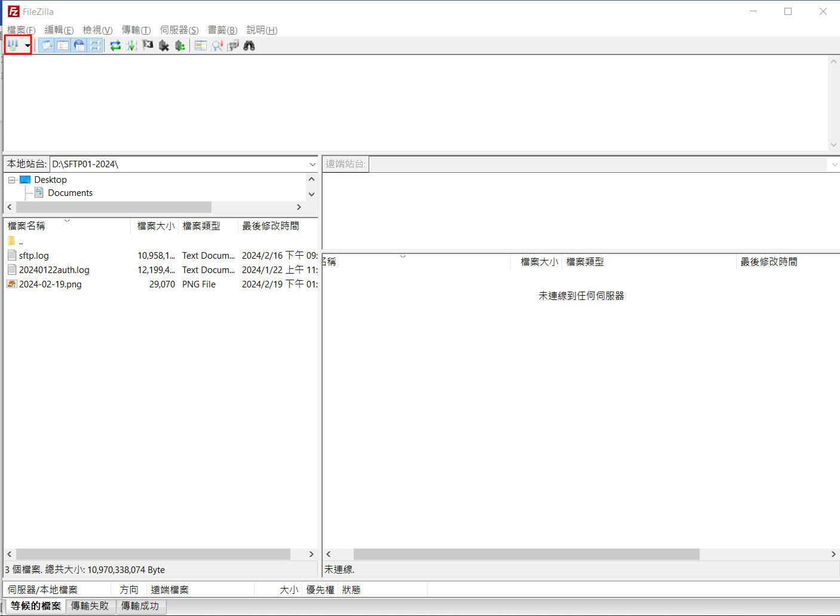This screenshot has width=840, height=616.
Task: Open the Site Manager icon
Action: tap(13, 45)
